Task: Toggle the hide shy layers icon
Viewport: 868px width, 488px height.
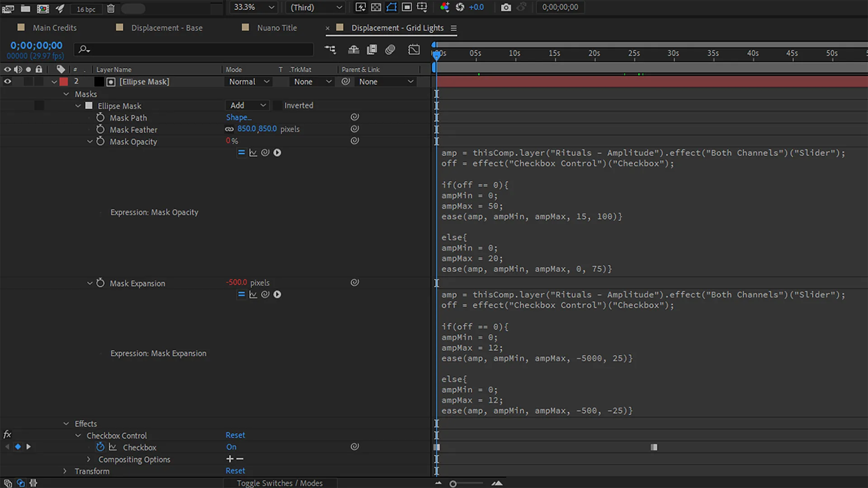Action: [353, 49]
